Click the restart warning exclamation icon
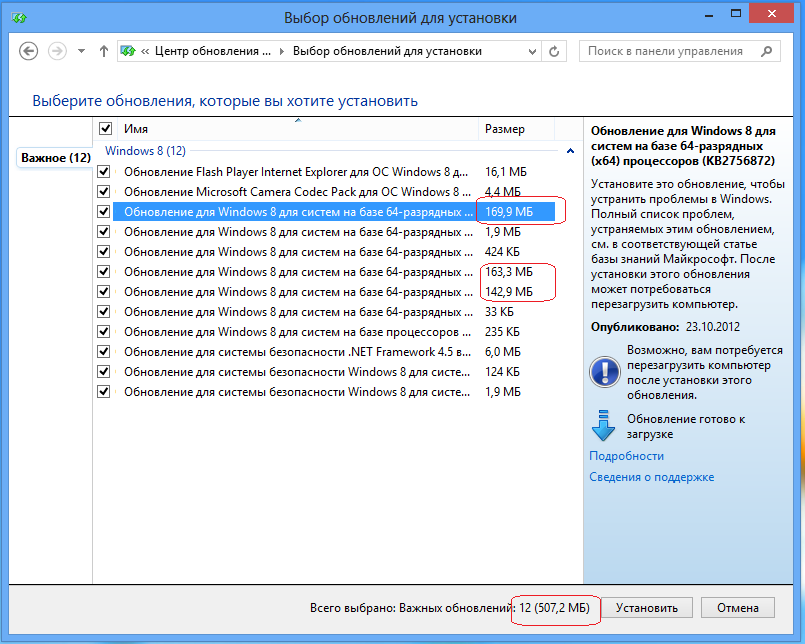805x644 pixels. [605, 372]
